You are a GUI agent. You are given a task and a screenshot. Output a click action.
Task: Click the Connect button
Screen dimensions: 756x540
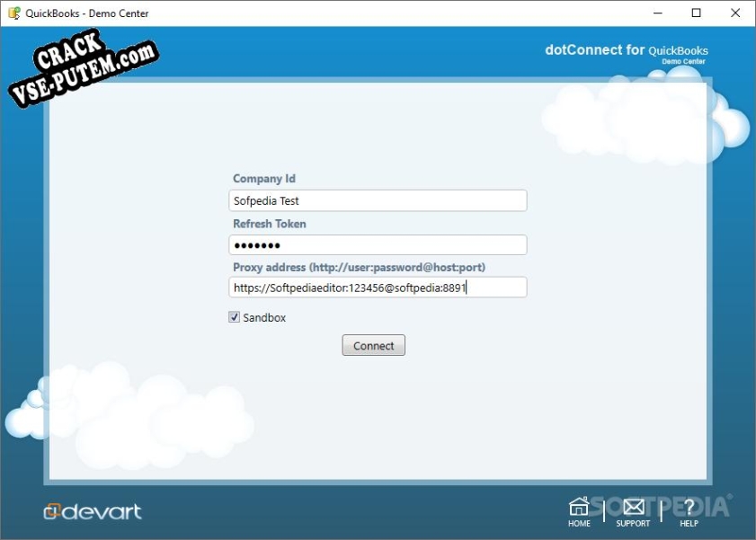click(x=374, y=345)
